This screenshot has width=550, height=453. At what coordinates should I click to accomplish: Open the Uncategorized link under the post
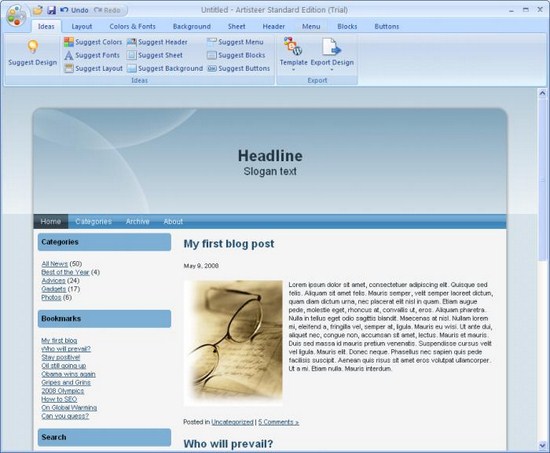click(x=232, y=422)
